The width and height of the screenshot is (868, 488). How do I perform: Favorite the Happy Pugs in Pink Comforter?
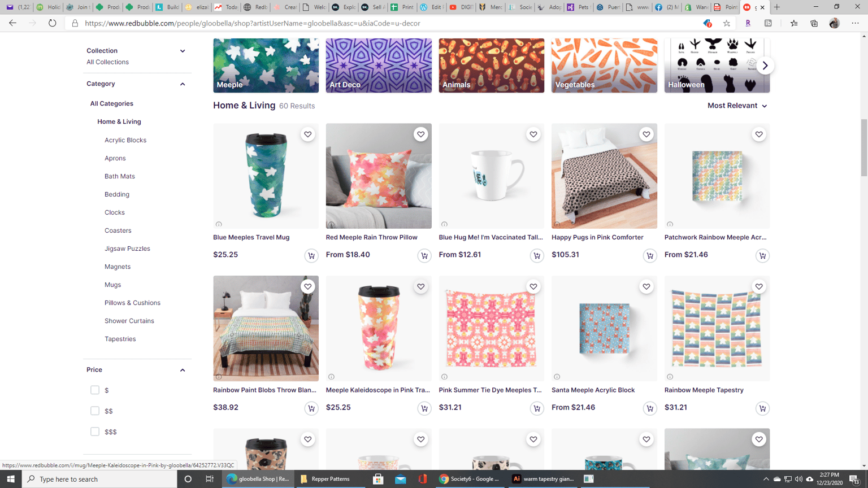coord(646,134)
